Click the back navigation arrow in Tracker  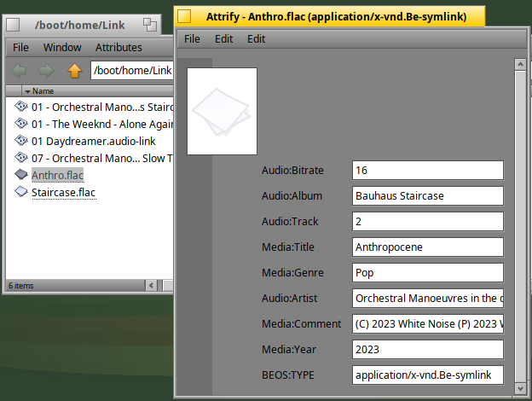[20, 71]
